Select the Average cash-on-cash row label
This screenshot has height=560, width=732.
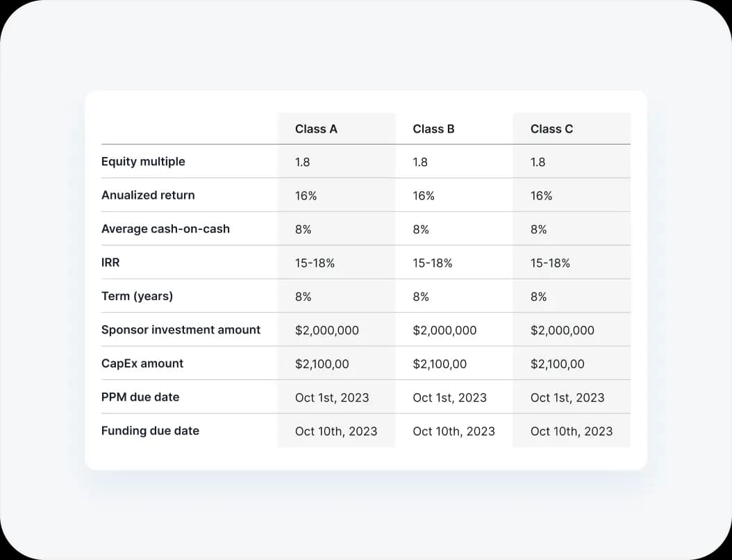(165, 229)
